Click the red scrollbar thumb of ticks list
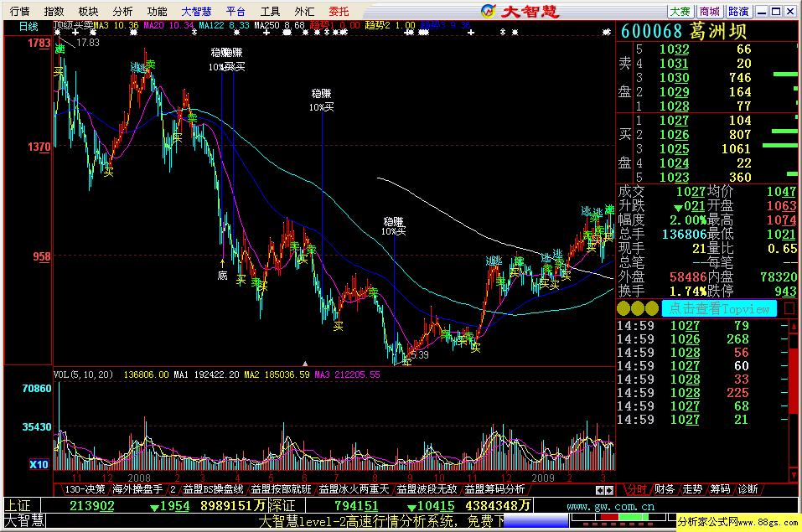The width and height of the screenshot is (802, 532). [x=794, y=381]
